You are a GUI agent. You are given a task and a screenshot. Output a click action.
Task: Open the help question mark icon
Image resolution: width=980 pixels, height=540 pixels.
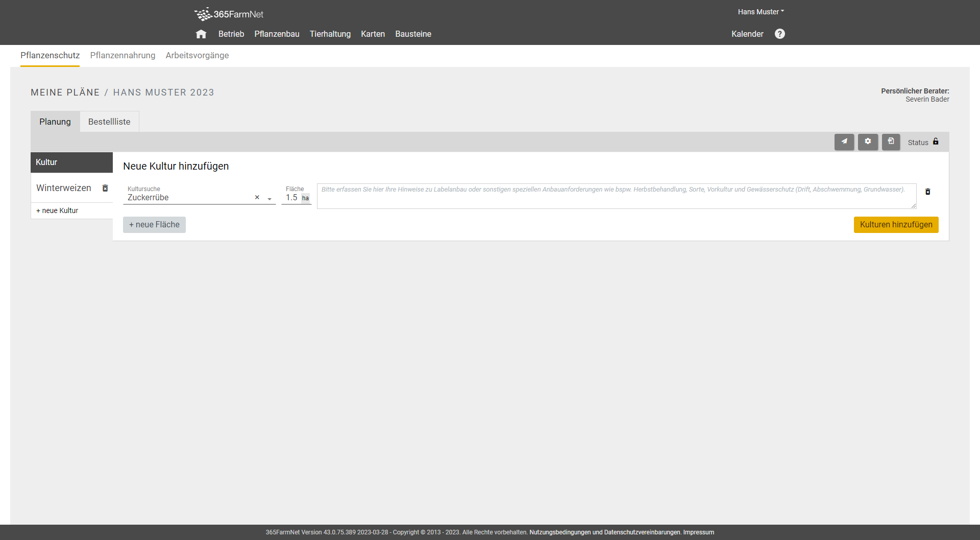[x=779, y=34]
